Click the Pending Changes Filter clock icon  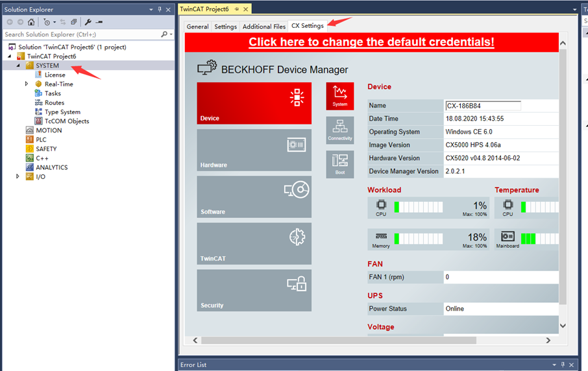pyautogui.click(x=47, y=22)
